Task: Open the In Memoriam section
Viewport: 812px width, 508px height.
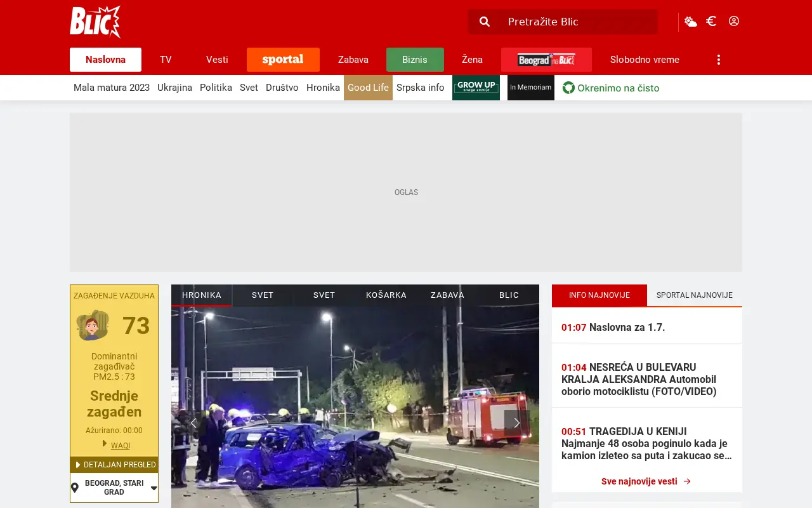Action: click(x=531, y=88)
